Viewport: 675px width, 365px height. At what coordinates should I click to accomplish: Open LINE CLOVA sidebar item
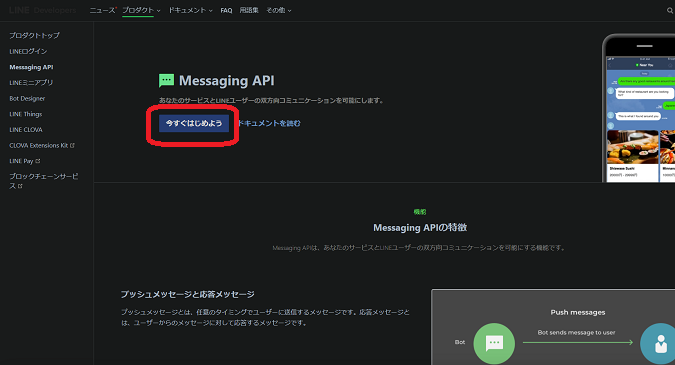point(26,130)
